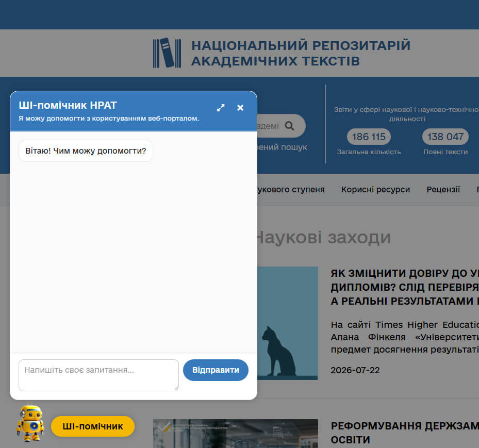Focus the Напишіть своє запитання text field

(x=98, y=375)
